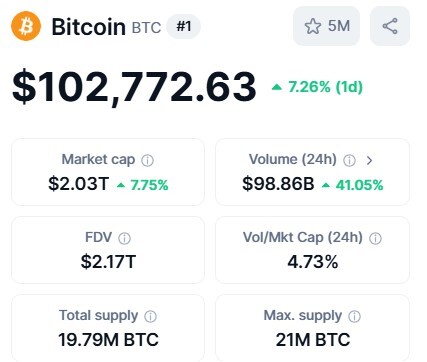Open Volume (24h) info icon

coord(349,161)
